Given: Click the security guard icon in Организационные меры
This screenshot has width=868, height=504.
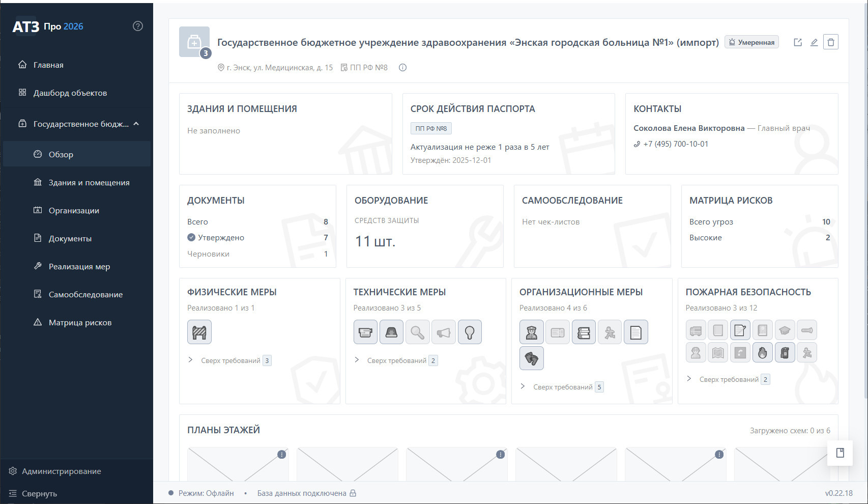Looking at the screenshot, I should point(532,332).
